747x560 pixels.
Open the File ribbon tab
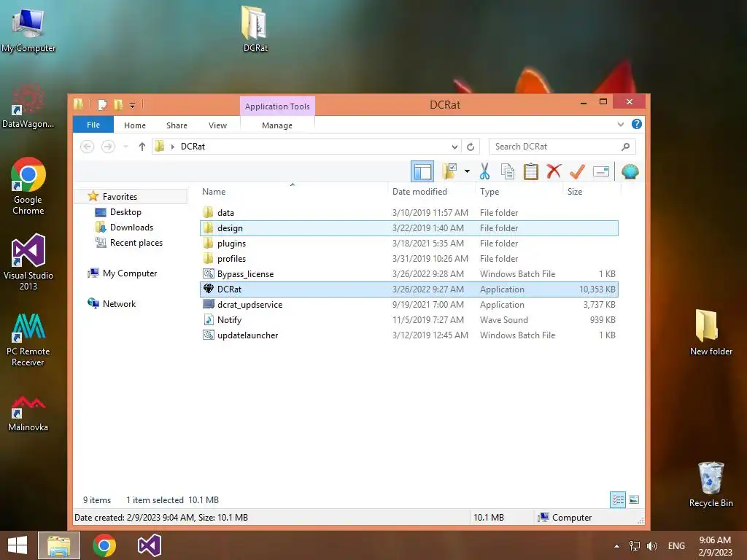click(x=93, y=125)
